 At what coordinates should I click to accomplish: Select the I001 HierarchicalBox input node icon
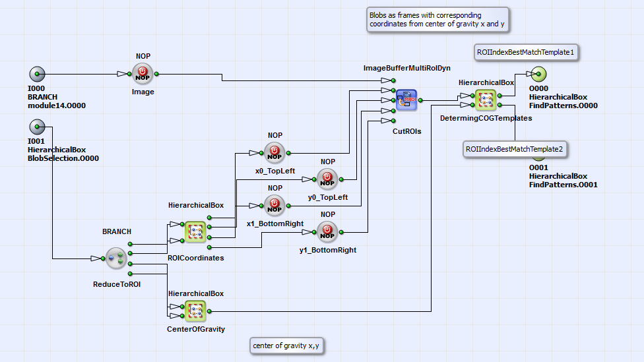(x=37, y=127)
